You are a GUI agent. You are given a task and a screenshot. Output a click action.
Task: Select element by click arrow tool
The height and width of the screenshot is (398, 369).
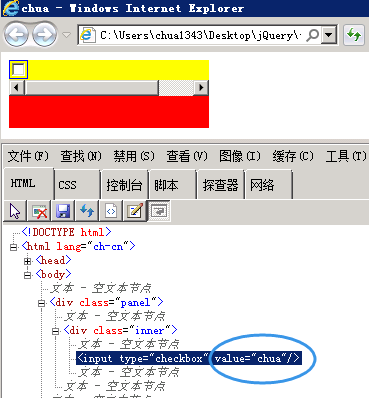(x=15, y=211)
